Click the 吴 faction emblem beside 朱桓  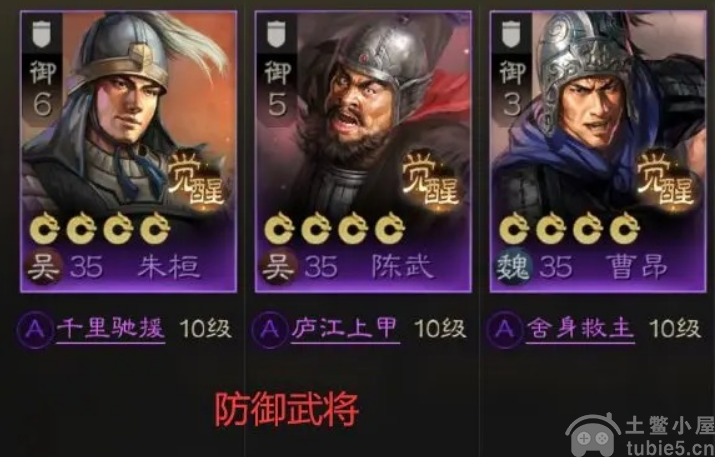click(44, 266)
